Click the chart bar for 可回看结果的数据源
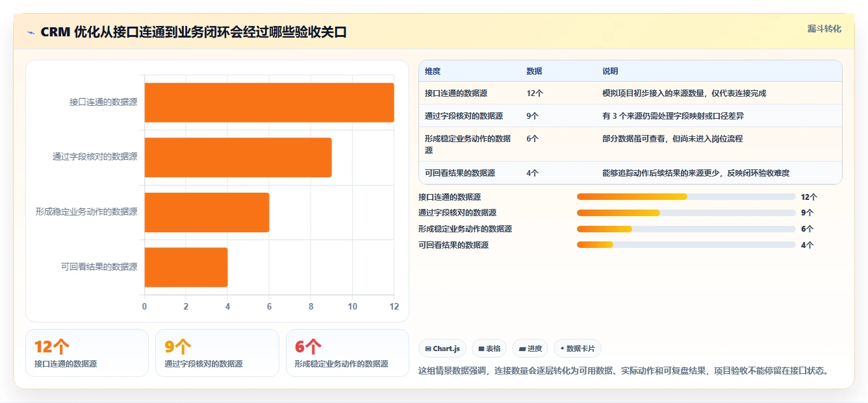This screenshot has height=403, width=868. (x=186, y=267)
